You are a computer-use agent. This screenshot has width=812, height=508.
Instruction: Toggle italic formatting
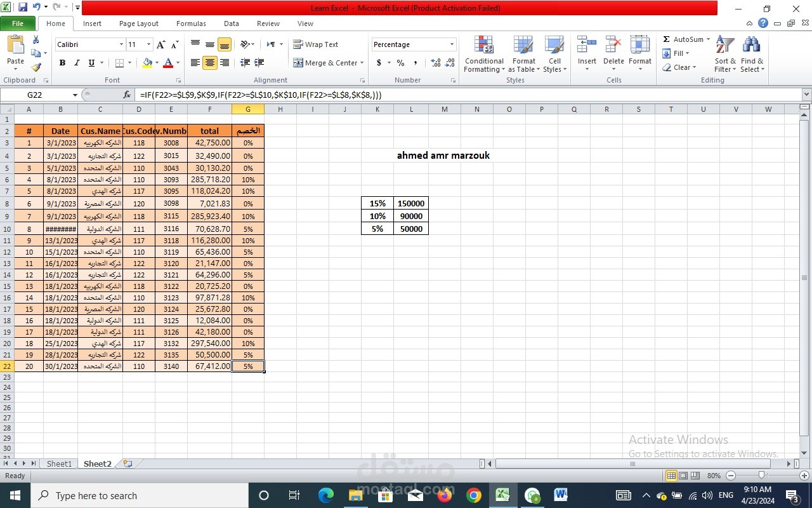77,63
